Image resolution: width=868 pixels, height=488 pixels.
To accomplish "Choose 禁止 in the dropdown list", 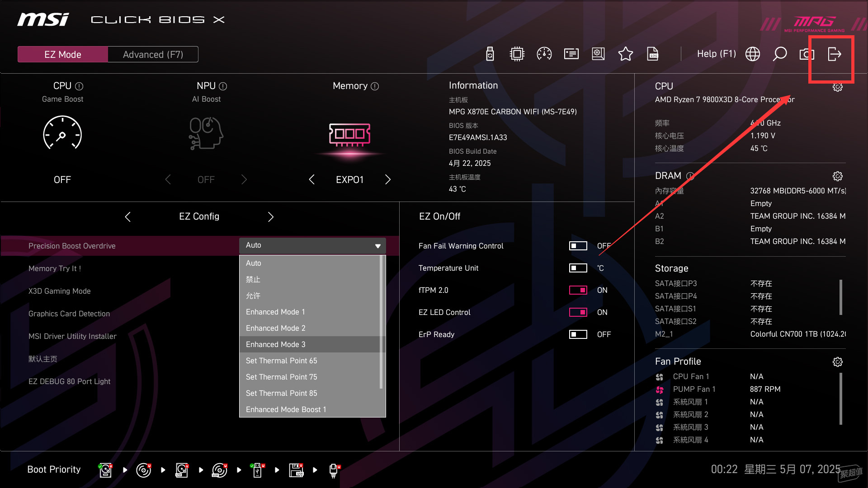I will coord(310,279).
